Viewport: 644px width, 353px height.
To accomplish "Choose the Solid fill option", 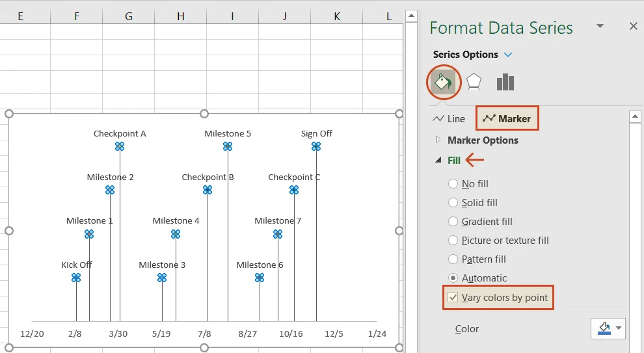I will coord(453,203).
